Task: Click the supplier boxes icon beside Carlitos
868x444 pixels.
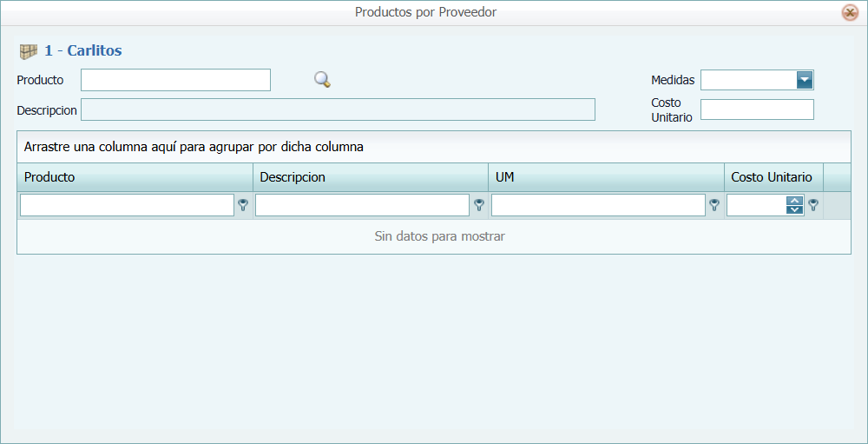Action: coord(29,51)
